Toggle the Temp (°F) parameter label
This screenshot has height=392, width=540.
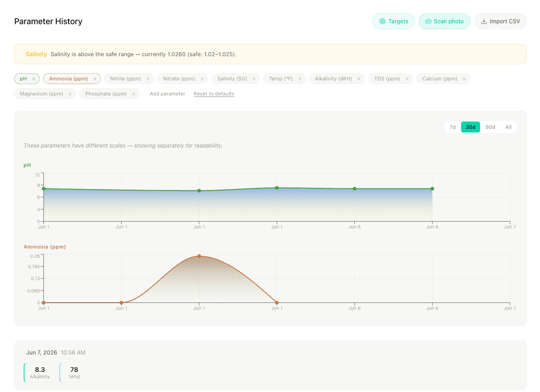(281, 79)
